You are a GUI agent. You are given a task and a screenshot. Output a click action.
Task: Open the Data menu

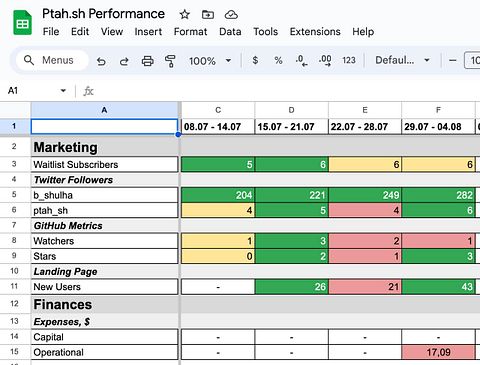click(230, 32)
